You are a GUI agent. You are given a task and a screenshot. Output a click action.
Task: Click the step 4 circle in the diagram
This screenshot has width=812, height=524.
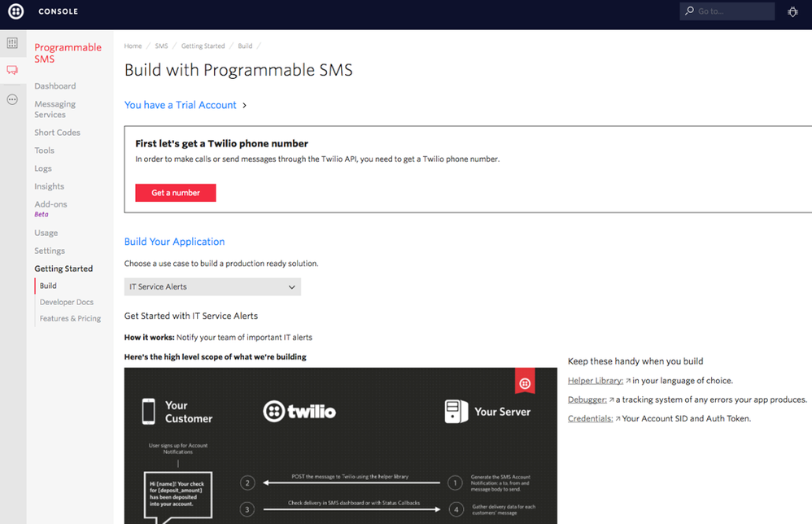[x=456, y=509]
